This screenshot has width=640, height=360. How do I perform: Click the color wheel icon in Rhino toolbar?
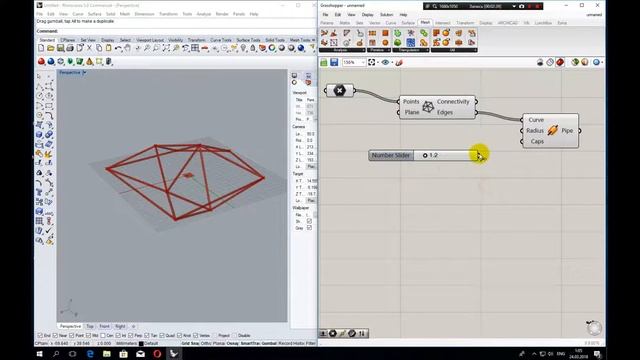tap(272, 48)
